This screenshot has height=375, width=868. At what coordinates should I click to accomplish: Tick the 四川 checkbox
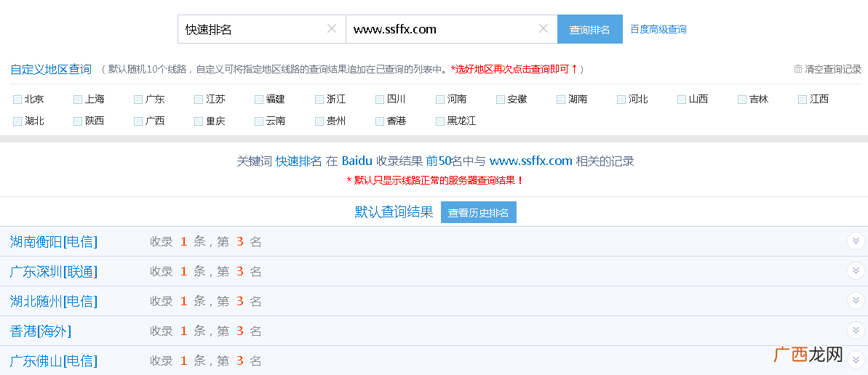pos(379,100)
